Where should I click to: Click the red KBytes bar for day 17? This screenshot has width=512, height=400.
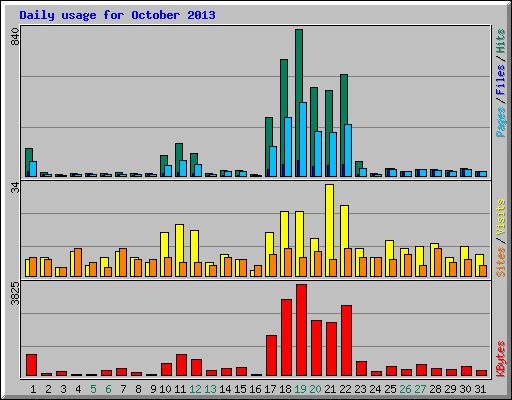click(x=271, y=355)
